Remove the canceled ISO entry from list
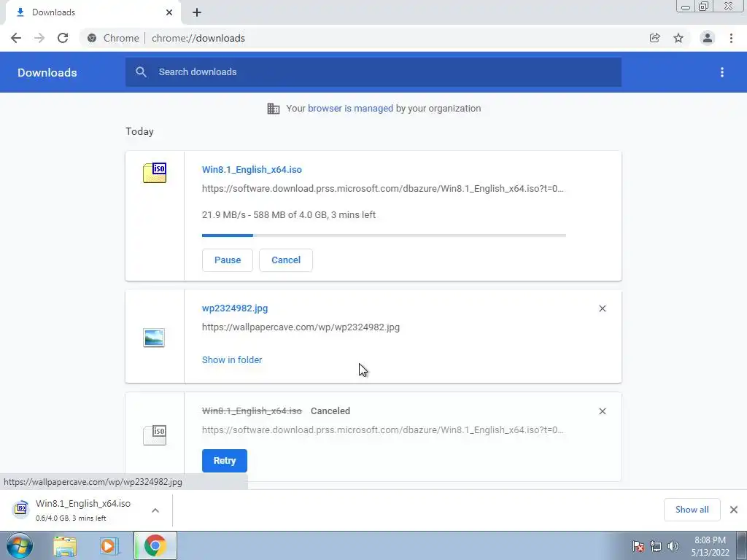 602,411
